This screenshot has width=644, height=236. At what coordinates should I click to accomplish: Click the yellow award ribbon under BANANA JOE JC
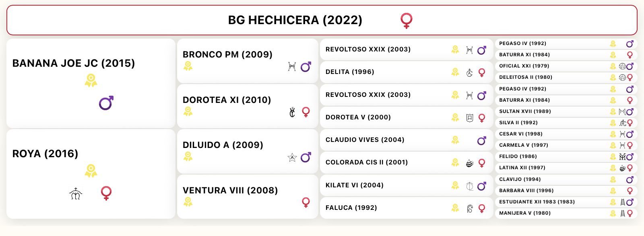click(91, 80)
